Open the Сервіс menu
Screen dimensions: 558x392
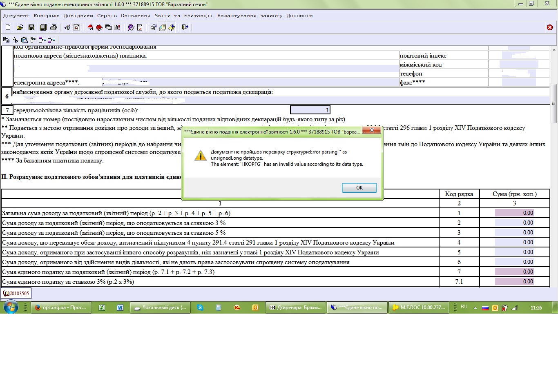pos(107,16)
